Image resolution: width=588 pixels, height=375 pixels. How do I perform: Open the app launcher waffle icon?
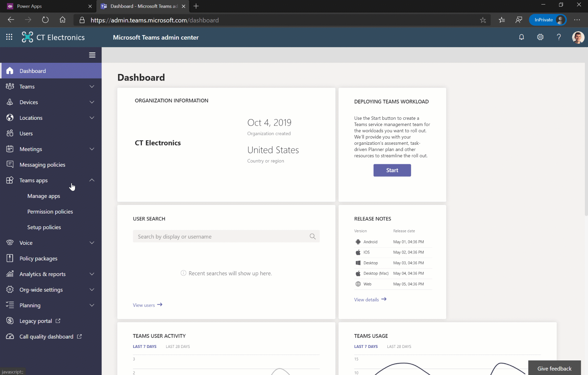[x=9, y=37]
